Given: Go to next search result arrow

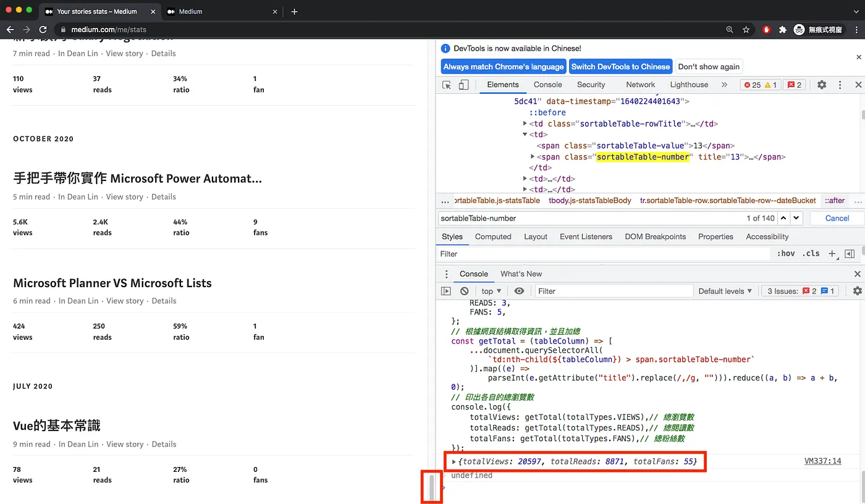Looking at the screenshot, I should 796,218.
